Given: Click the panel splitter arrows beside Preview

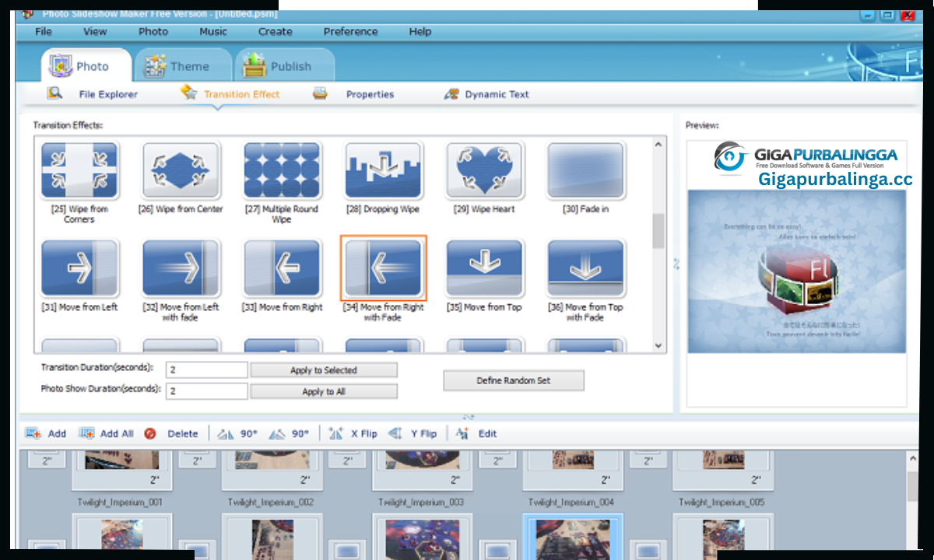Looking at the screenshot, I should coord(676,264).
